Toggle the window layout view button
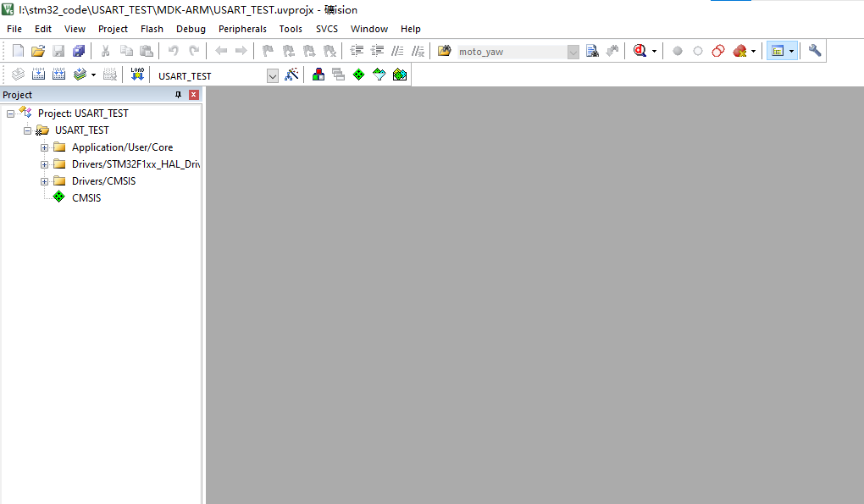 point(777,51)
